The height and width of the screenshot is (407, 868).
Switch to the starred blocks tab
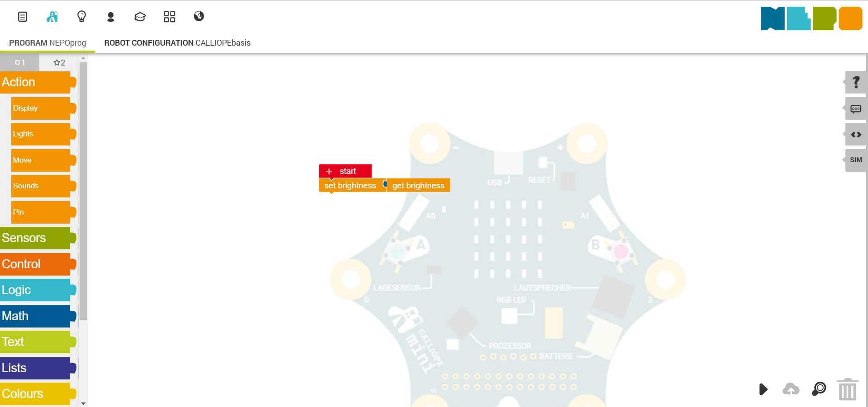point(58,62)
